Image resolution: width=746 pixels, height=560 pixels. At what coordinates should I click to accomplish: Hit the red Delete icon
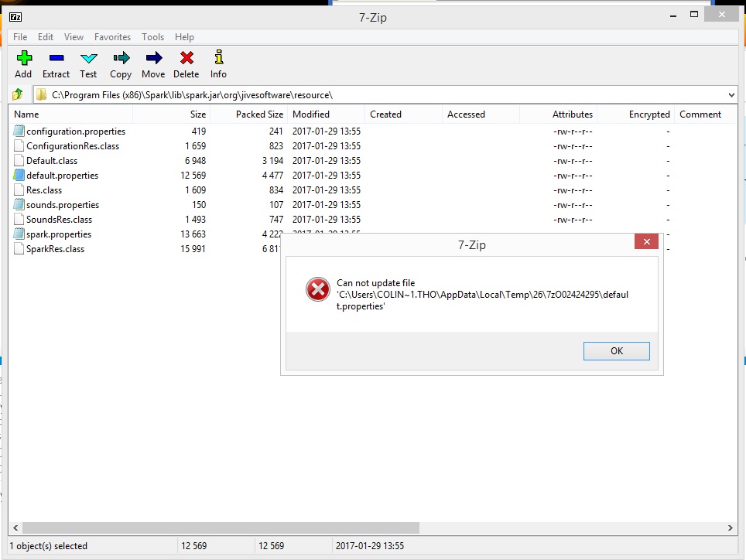click(186, 58)
